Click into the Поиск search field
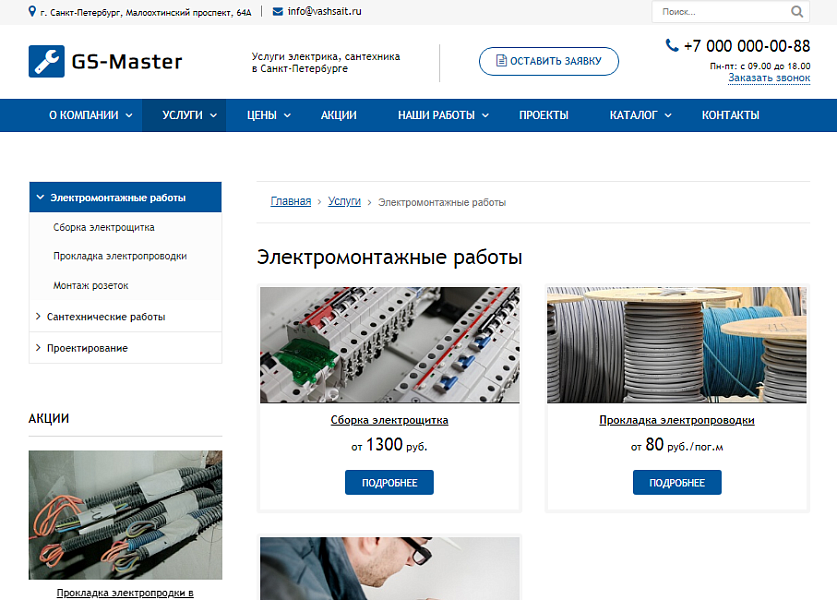The image size is (837, 600). [x=720, y=12]
